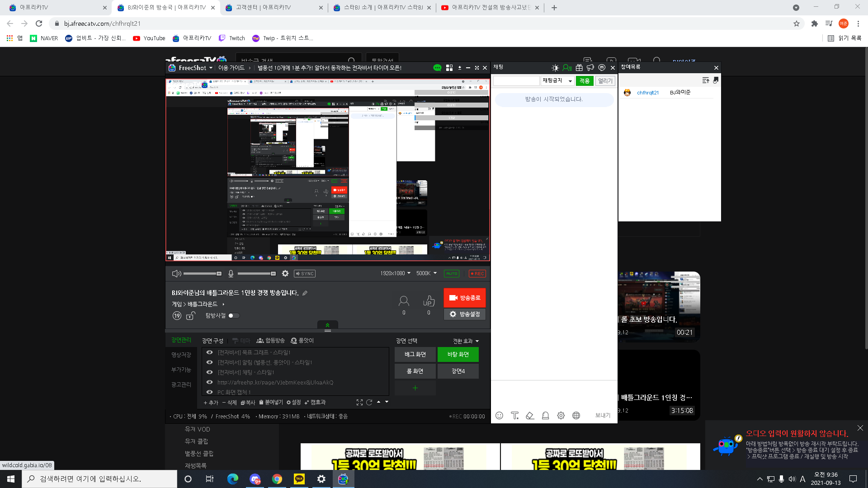Toggle visibility of PC 화면 캡처 1
This screenshot has height=488, width=868.
click(209, 392)
